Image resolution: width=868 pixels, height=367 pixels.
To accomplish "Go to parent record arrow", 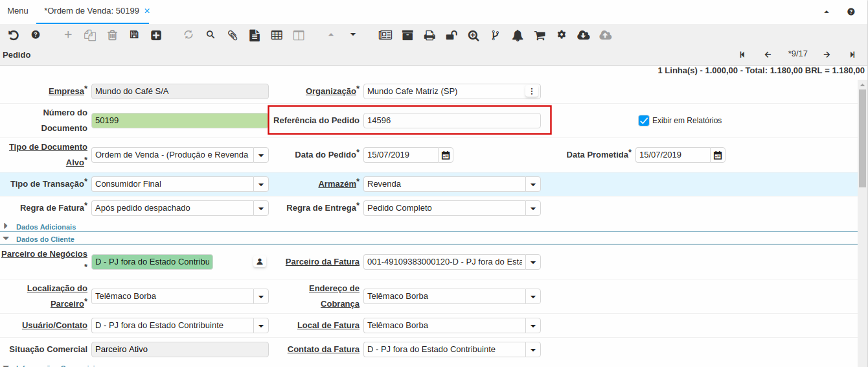I will 331,35.
